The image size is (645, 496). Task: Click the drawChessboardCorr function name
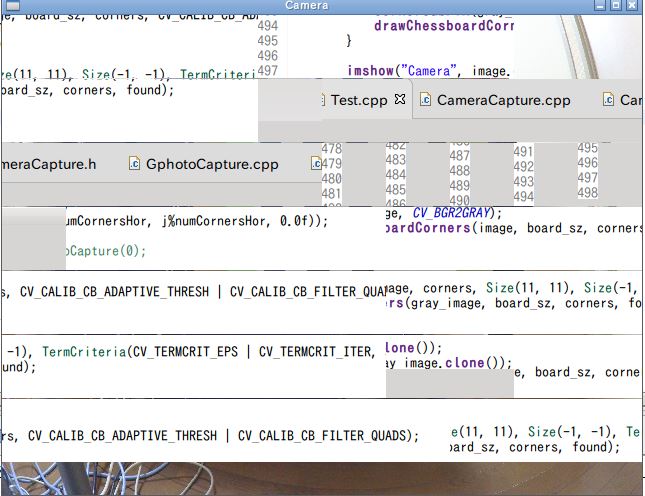[444, 26]
